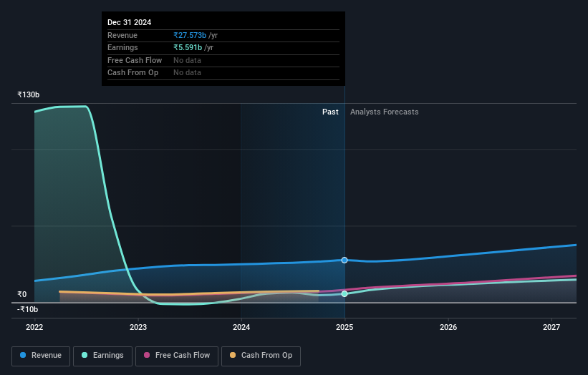Click the ₹27.573b revenue value
The image size is (588, 375).
[190, 35]
